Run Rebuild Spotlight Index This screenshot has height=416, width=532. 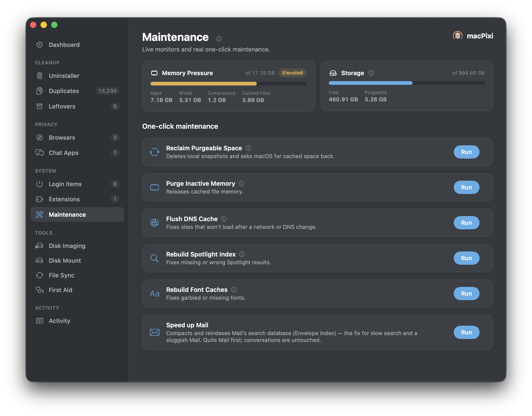click(x=466, y=258)
